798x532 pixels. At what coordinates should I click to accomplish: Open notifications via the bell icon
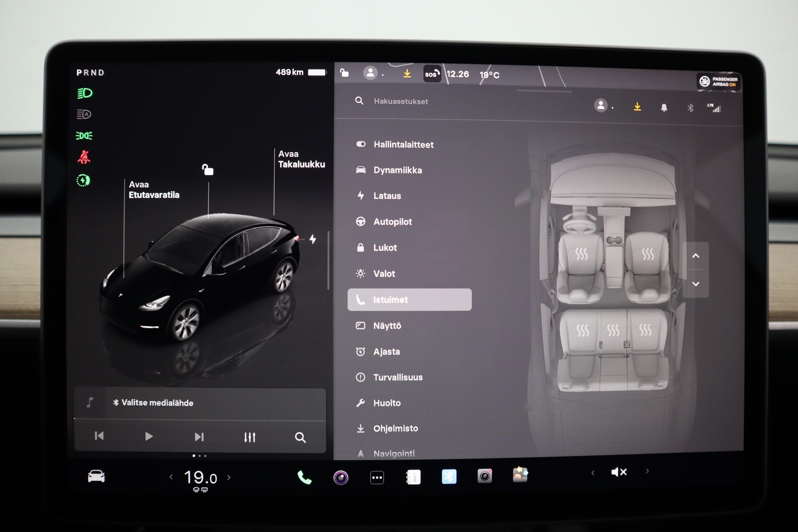pyautogui.click(x=664, y=107)
